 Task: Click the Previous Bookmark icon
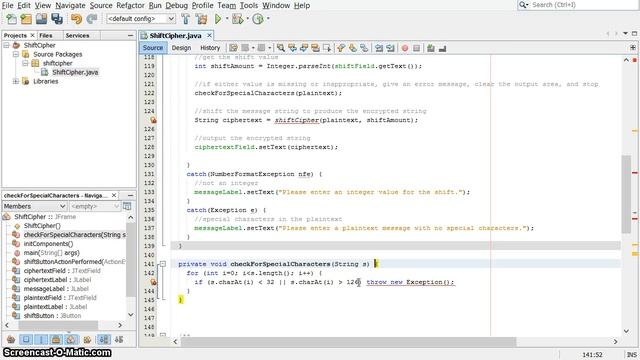point(341,48)
